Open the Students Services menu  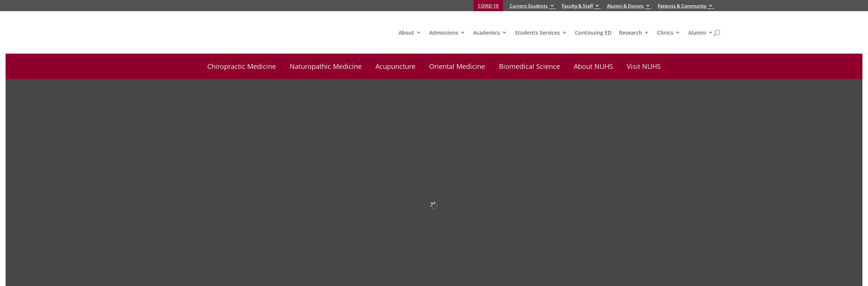[541, 33]
